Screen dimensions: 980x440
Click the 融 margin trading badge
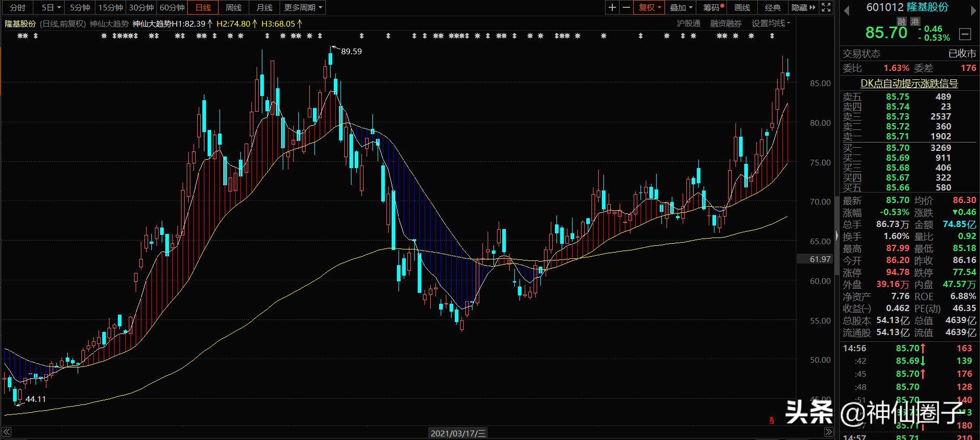pyautogui.click(x=901, y=22)
